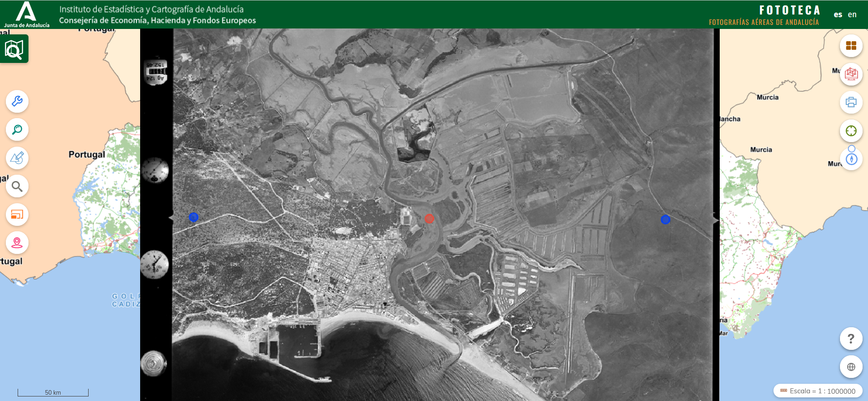Switch language to 'en'
This screenshot has width=868, height=401.
[x=852, y=14]
